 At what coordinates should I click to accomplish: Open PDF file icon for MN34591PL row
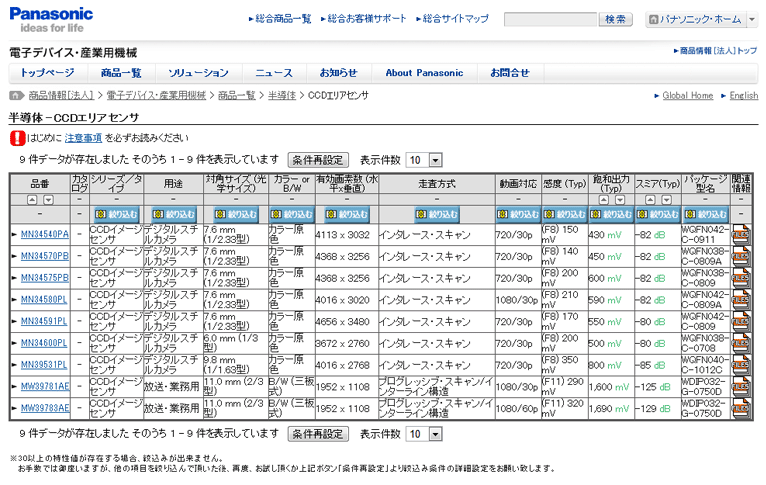(x=741, y=321)
